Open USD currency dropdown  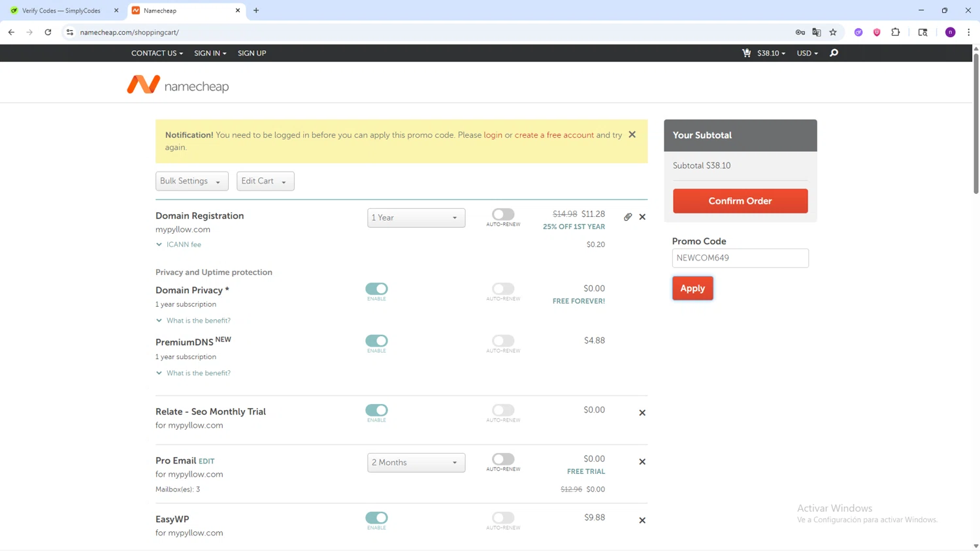[807, 53]
